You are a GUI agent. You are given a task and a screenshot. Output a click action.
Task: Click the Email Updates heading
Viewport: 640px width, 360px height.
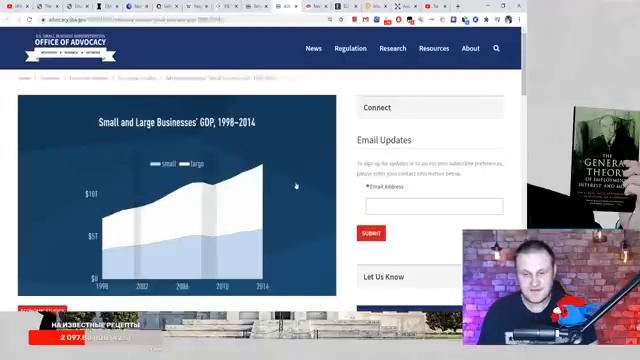coord(384,140)
